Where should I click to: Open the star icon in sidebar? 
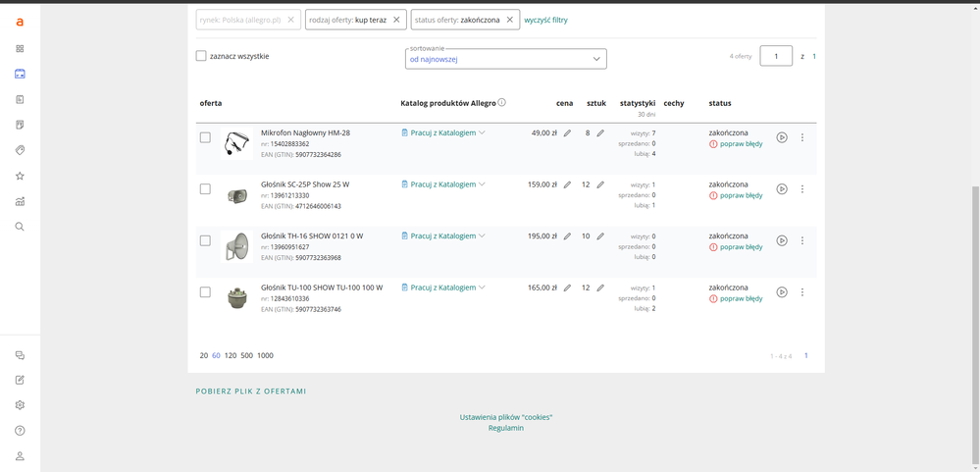pos(20,176)
